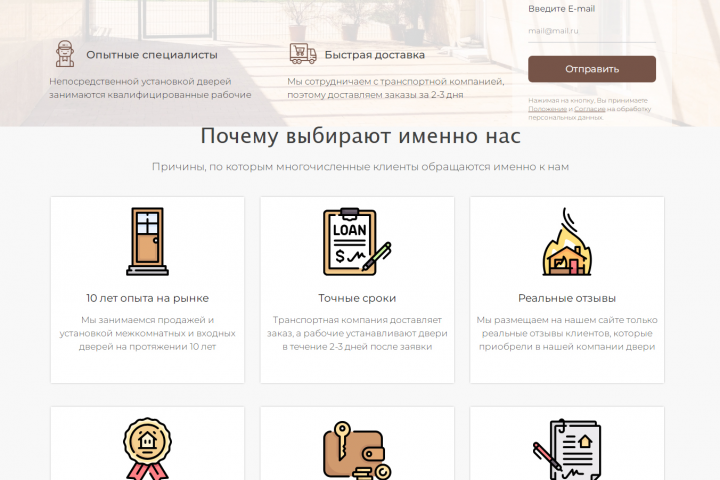Image resolution: width=720 pixels, height=480 pixels.
Task: Click the delivery truck icon beside Быстрая доставка
Action: coord(303,54)
